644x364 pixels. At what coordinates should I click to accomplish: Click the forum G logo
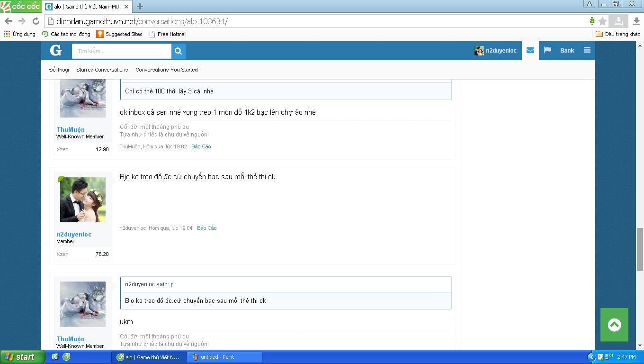(x=56, y=51)
